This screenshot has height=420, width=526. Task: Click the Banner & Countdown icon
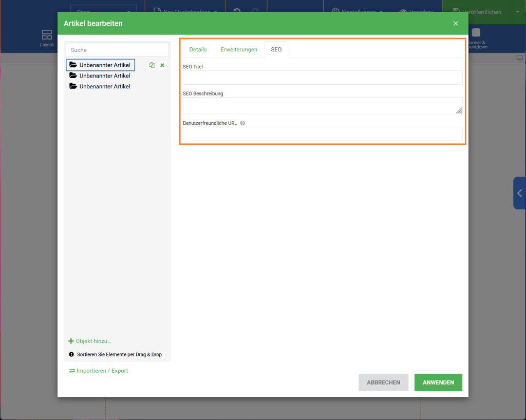[x=476, y=36]
